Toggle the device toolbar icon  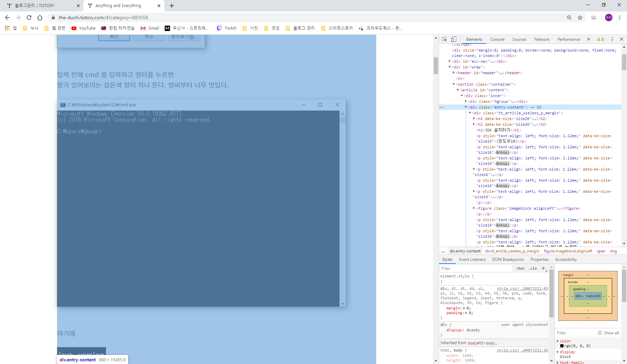click(x=454, y=39)
